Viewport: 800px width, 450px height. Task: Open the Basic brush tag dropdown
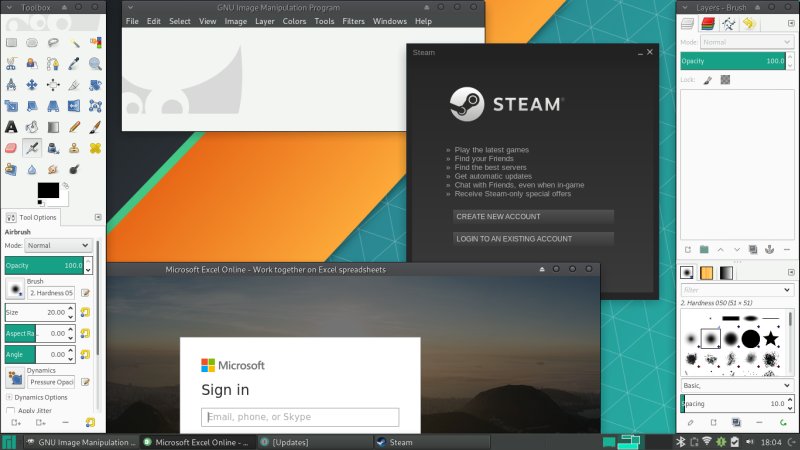click(737, 385)
